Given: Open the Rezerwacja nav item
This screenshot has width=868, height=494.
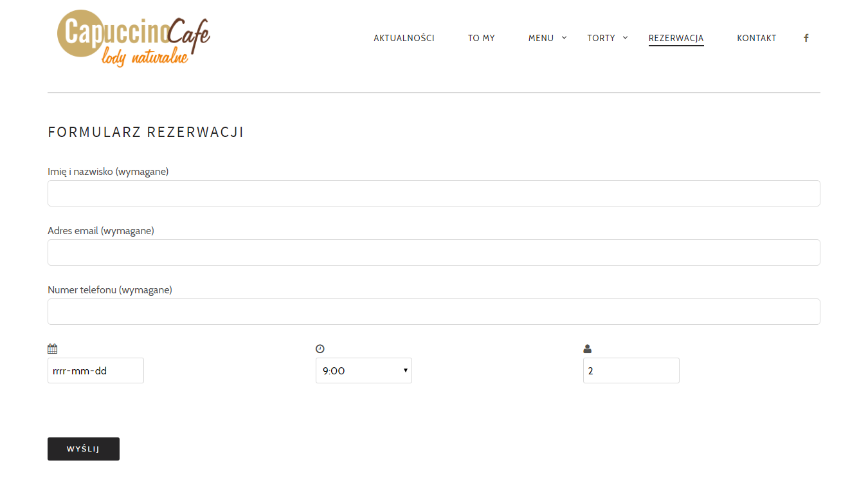Looking at the screenshot, I should [x=676, y=38].
